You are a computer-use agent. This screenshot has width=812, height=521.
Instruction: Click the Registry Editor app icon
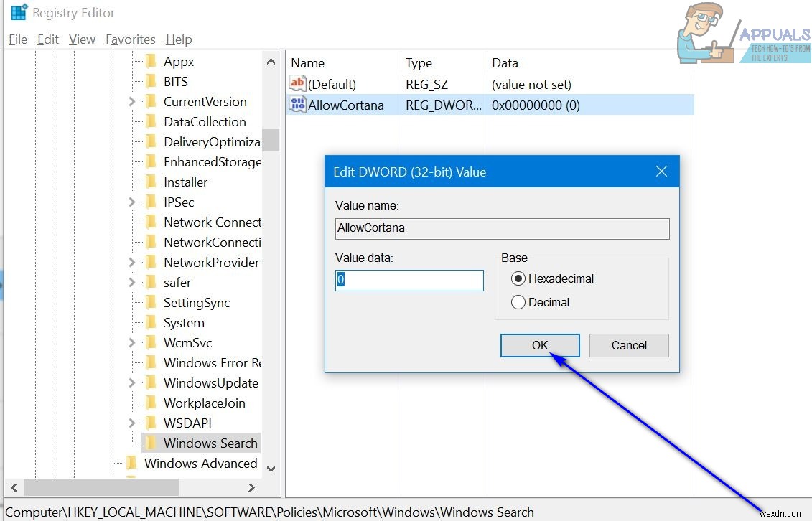[19, 12]
